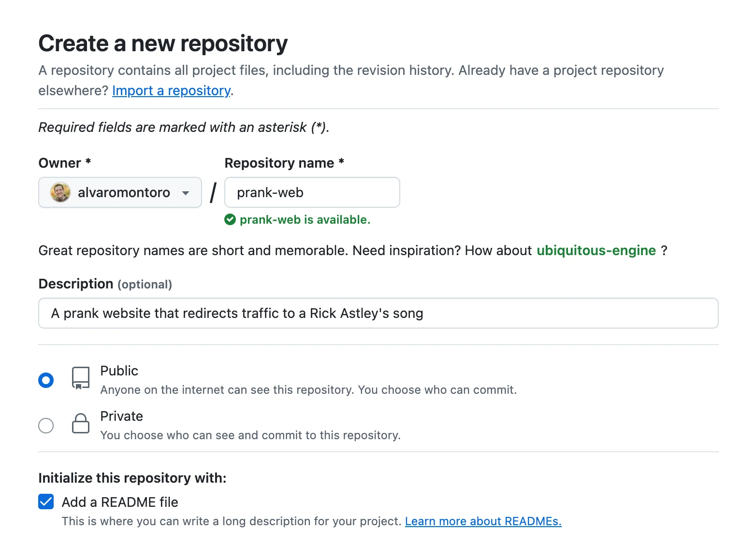Uncheck the Add a README file checkbox
Viewport: 756px width, 545px height.
point(46,502)
